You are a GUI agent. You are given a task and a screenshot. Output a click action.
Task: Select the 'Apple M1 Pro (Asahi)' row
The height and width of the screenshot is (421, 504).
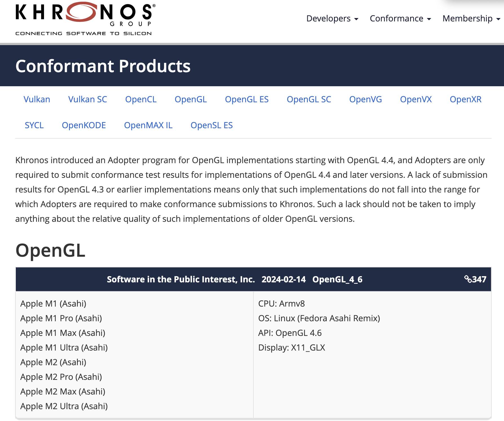click(61, 318)
